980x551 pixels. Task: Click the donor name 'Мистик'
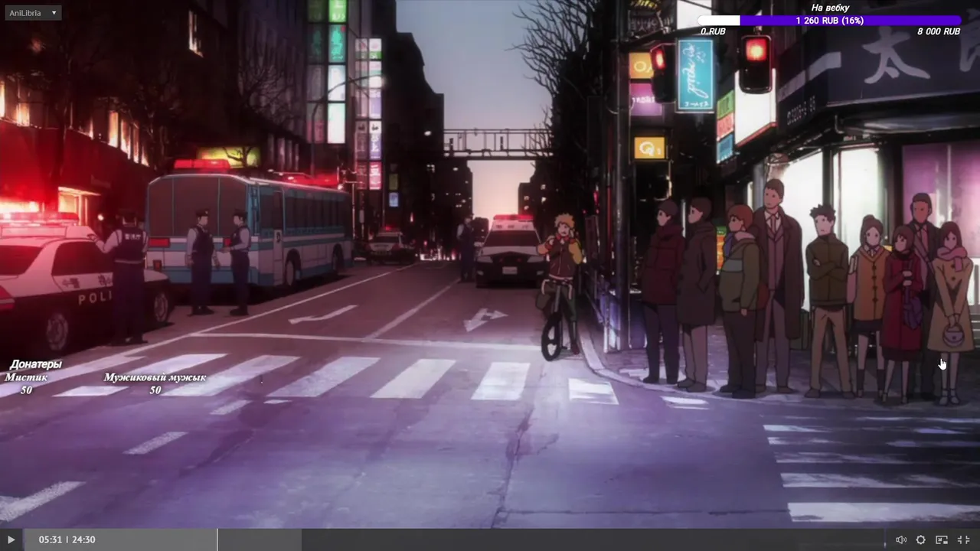27,377
